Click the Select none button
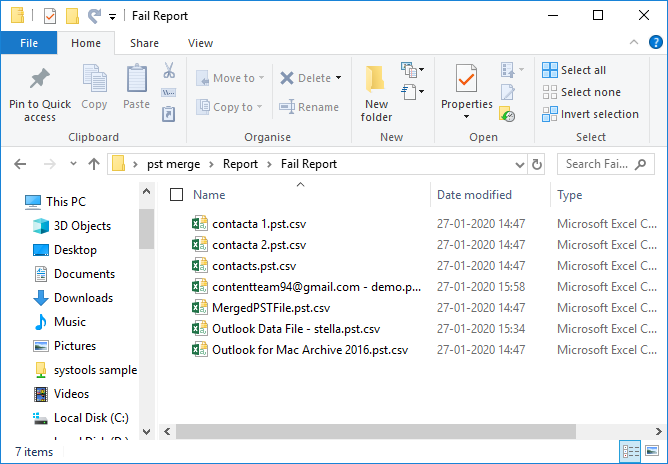Viewport: 668px width, 464px height. click(x=582, y=92)
